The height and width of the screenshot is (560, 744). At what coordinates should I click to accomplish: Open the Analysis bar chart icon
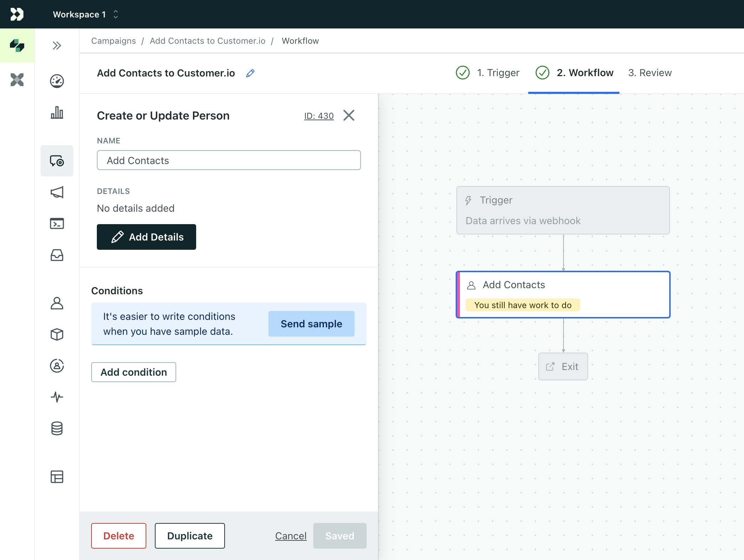[57, 112]
